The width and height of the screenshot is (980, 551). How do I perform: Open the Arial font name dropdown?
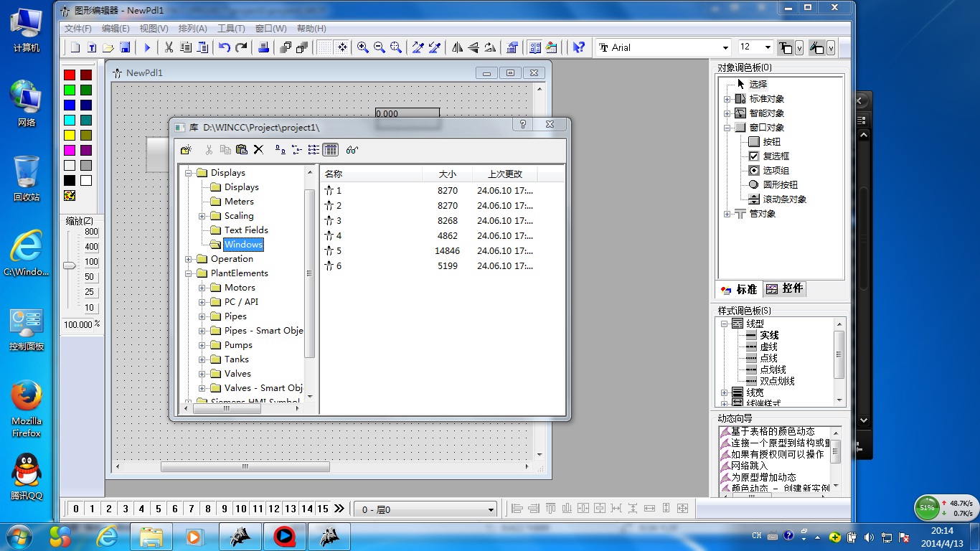725,47
